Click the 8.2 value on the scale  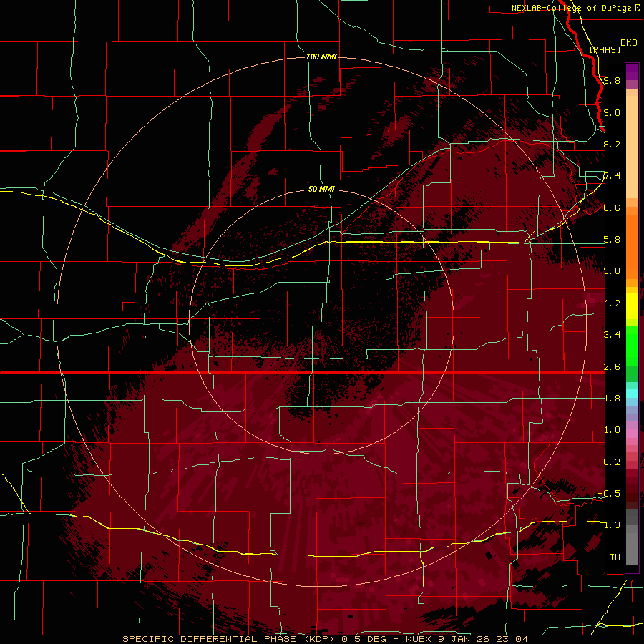point(612,144)
